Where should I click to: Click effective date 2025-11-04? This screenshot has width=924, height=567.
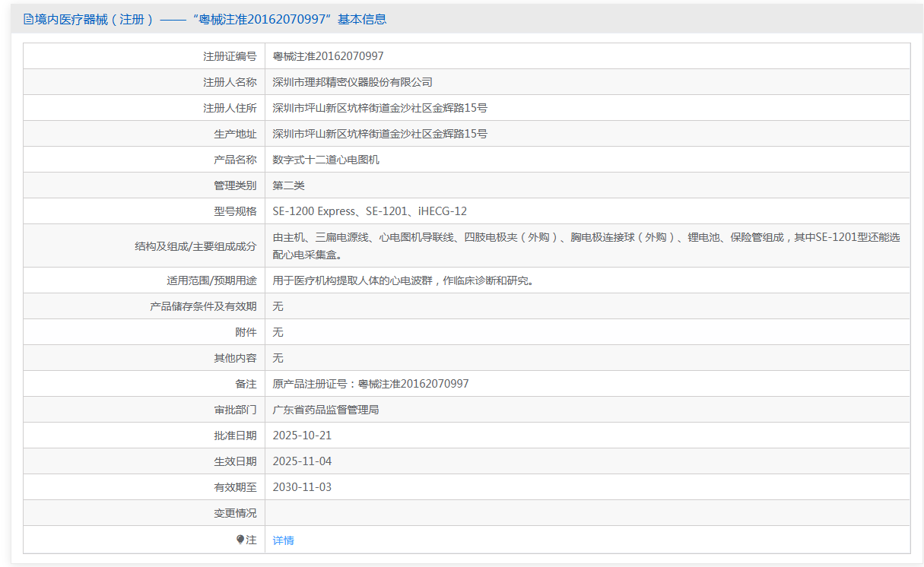(x=302, y=461)
